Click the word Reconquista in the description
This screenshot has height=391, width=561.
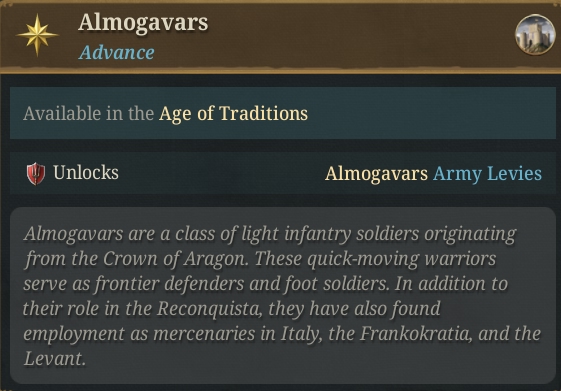[x=210, y=309]
